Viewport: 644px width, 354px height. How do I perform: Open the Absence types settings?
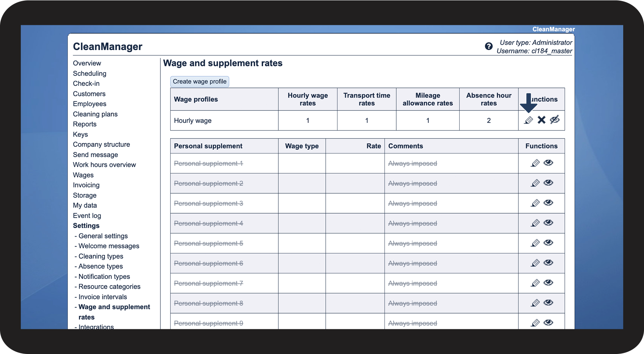[x=101, y=267]
